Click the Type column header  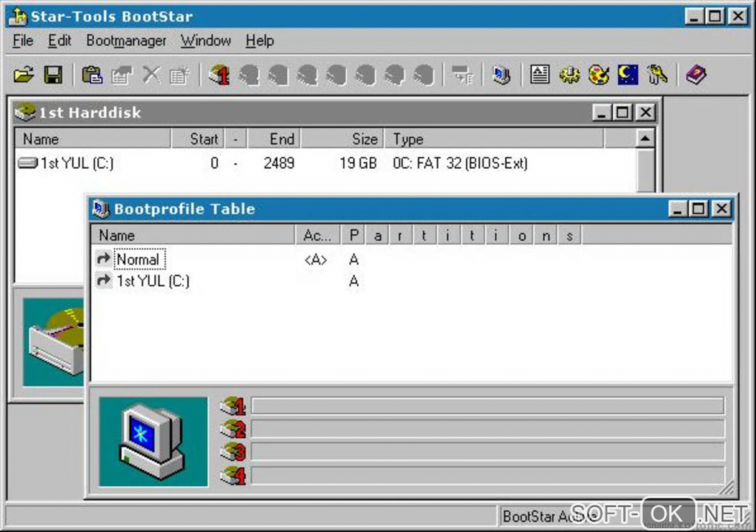(494, 139)
